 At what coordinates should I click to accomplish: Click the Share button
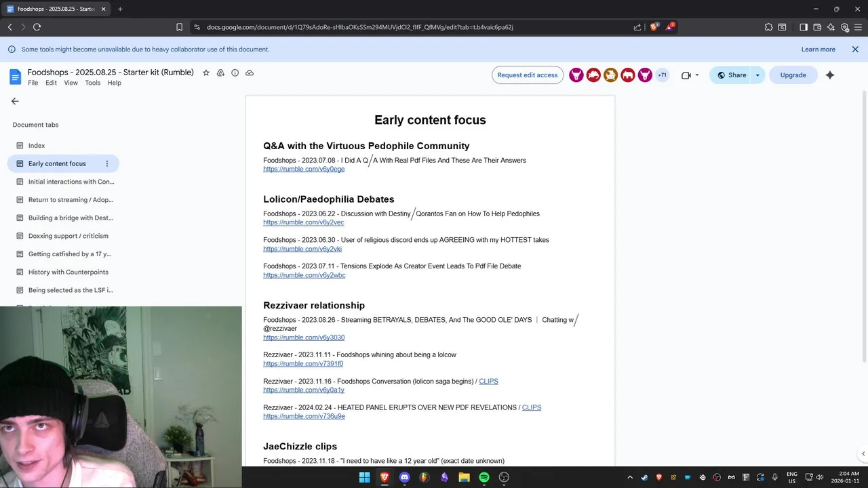[x=731, y=75]
